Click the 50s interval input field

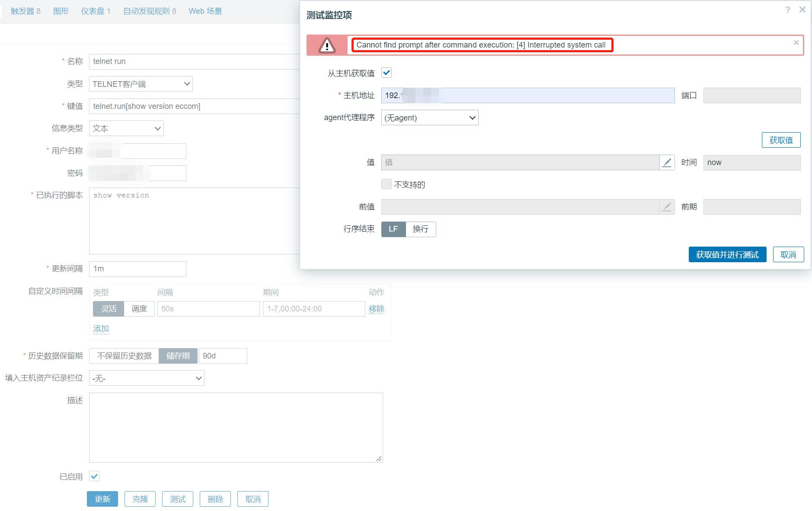click(208, 309)
